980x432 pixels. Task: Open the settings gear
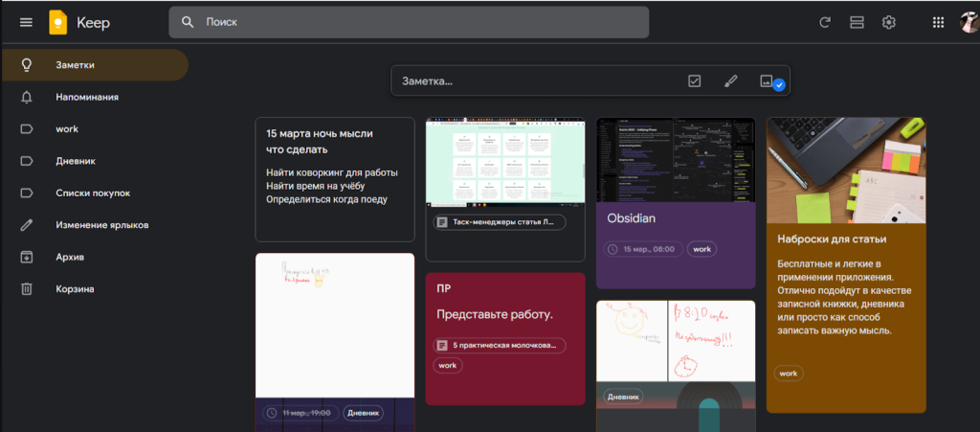(x=889, y=22)
